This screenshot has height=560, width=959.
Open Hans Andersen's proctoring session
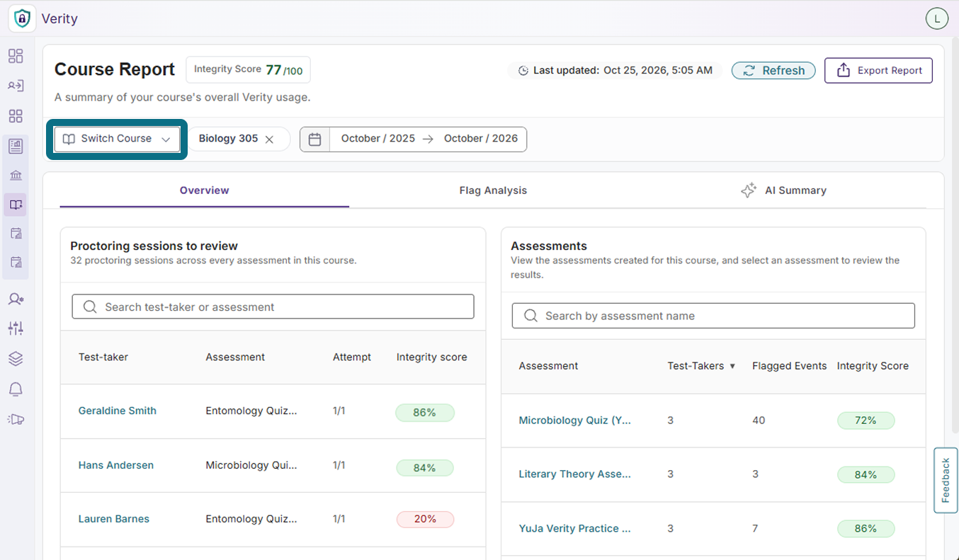116,465
